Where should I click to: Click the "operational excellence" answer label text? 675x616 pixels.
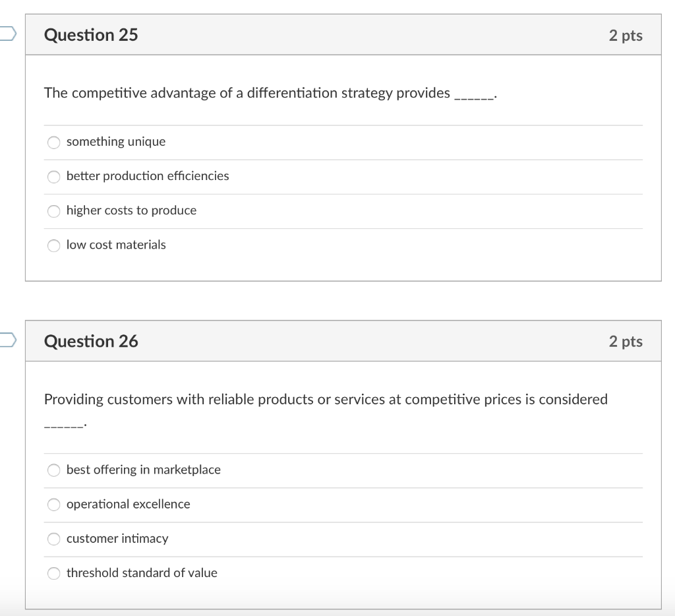[x=128, y=504]
